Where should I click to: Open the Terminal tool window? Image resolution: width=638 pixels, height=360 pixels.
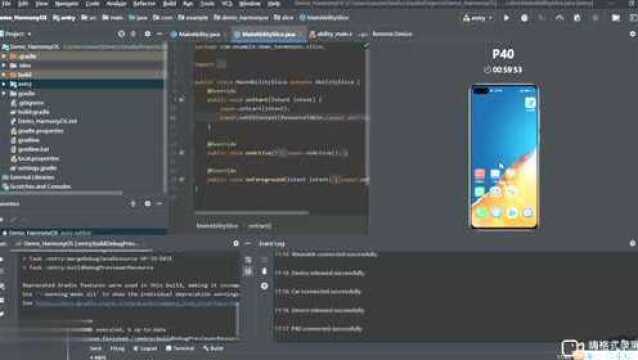pos(180,349)
